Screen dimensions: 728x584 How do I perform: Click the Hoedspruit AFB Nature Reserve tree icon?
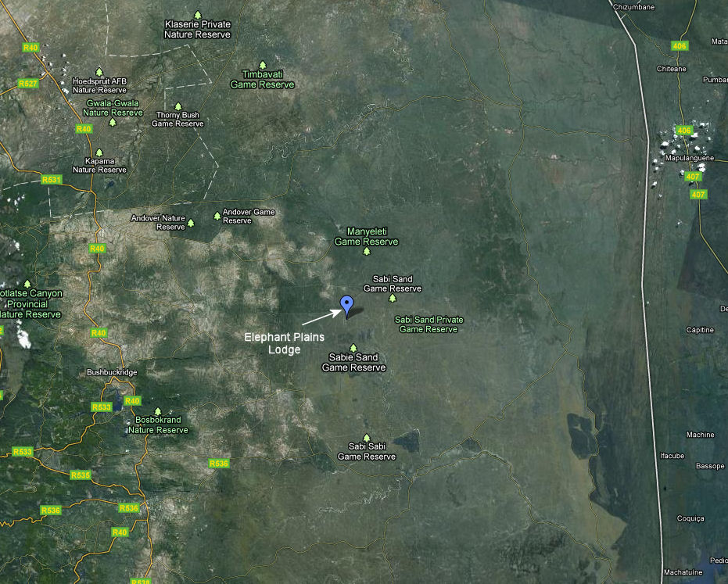coord(99,73)
